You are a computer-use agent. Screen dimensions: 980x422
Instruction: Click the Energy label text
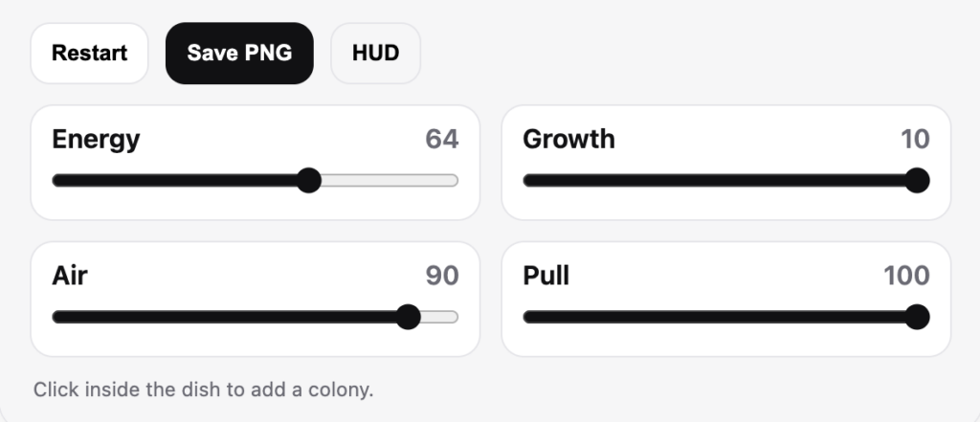(x=96, y=140)
